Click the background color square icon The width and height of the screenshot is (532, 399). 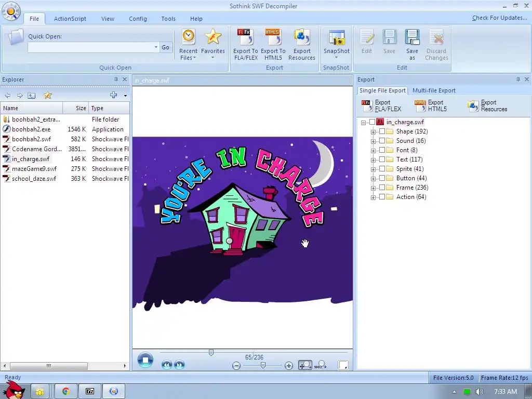pos(343,365)
